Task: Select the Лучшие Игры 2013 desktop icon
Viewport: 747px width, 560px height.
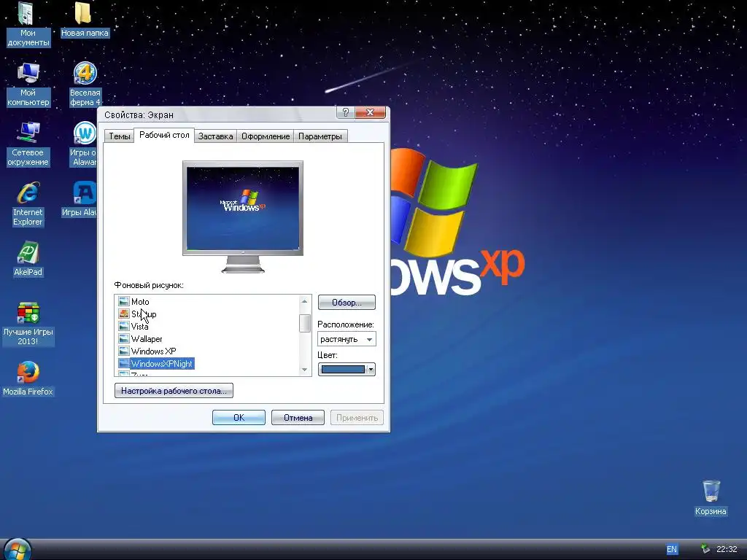Action: click(28, 324)
